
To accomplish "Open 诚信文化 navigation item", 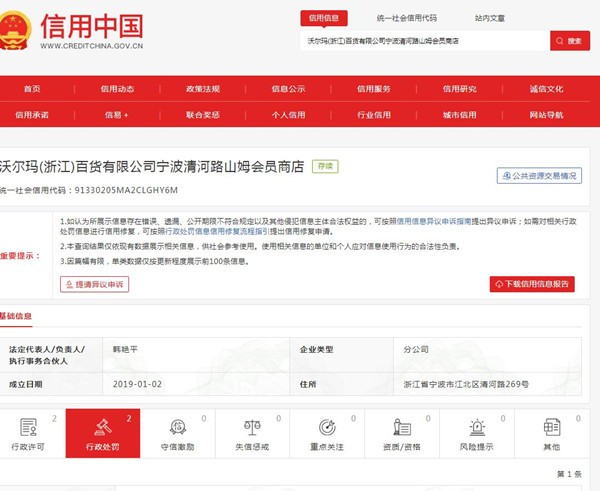I will (x=546, y=89).
